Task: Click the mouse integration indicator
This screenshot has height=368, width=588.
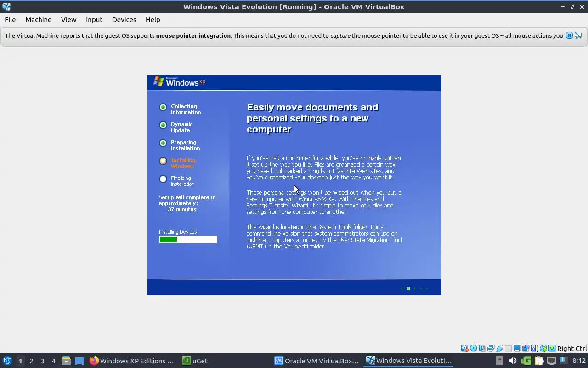Action: 543,348
